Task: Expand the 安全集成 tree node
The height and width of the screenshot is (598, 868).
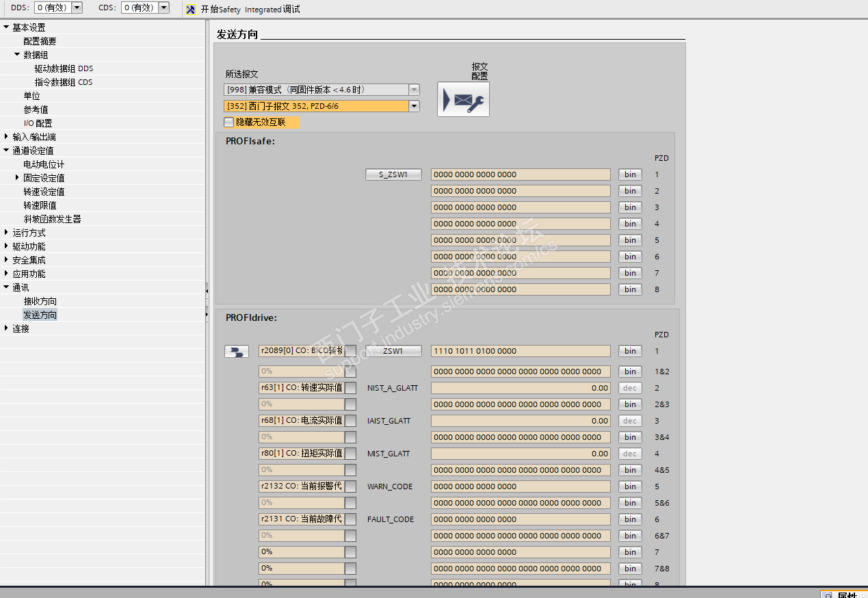Action: point(6,260)
